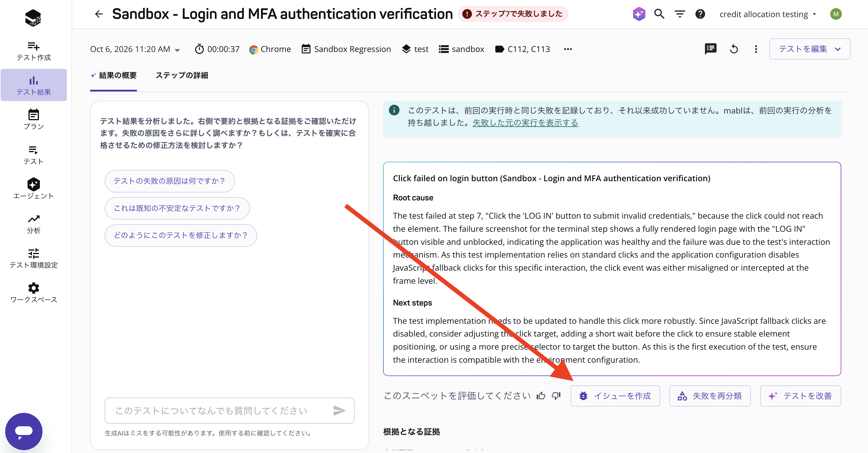
Task: Open the vertical three-dot more menu
Action: pyautogui.click(x=756, y=49)
